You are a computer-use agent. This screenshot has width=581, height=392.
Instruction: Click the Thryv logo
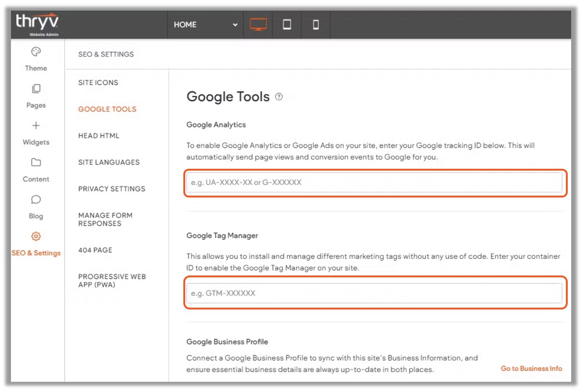click(x=37, y=25)
